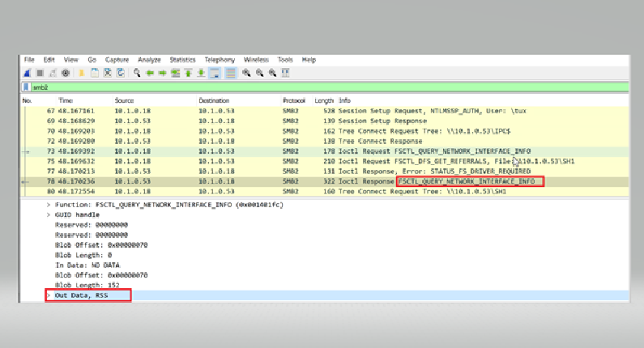Select the 'Blob Length: 0' detail line
Screen dimensions: 644x348
tap(83, 255)
